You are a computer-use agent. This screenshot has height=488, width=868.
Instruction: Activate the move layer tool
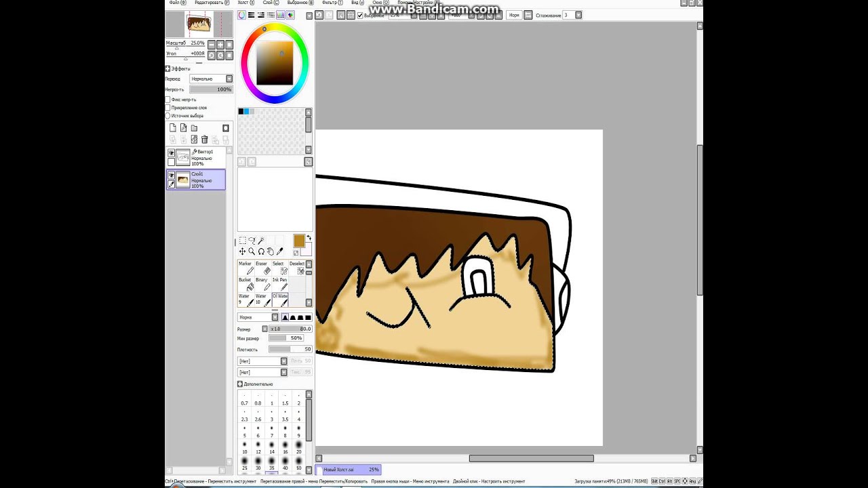tap(242, 251)
